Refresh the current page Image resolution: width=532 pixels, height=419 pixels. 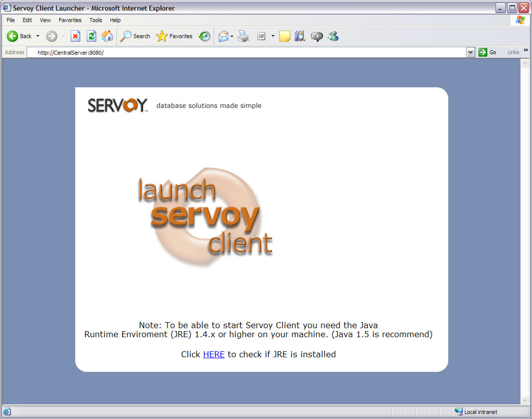(91, 36)
